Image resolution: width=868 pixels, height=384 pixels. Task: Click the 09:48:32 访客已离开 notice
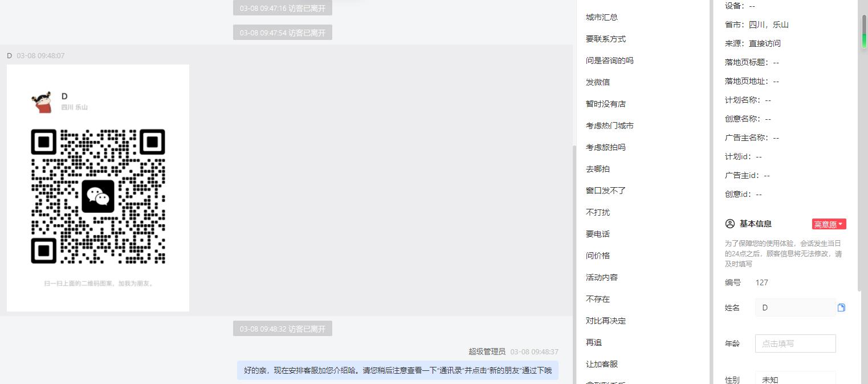(x=283, y=329)
